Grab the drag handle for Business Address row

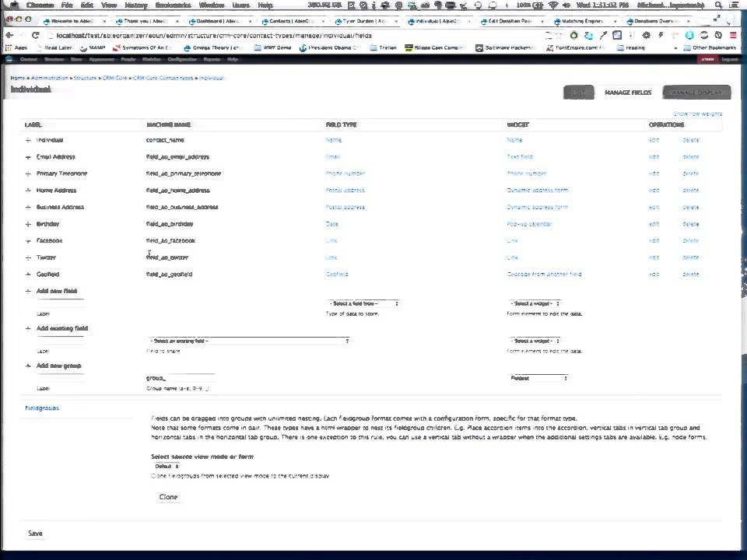click(28, 207)
